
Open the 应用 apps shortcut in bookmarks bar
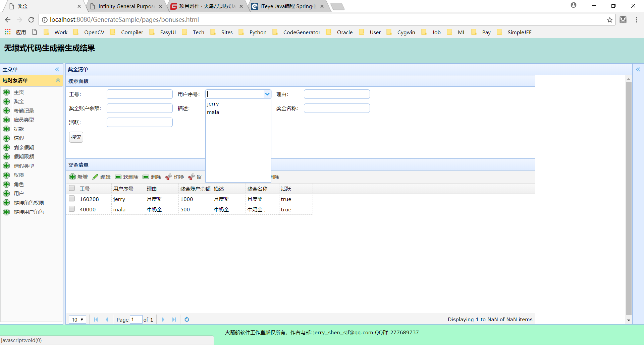[x=16, y=32]
